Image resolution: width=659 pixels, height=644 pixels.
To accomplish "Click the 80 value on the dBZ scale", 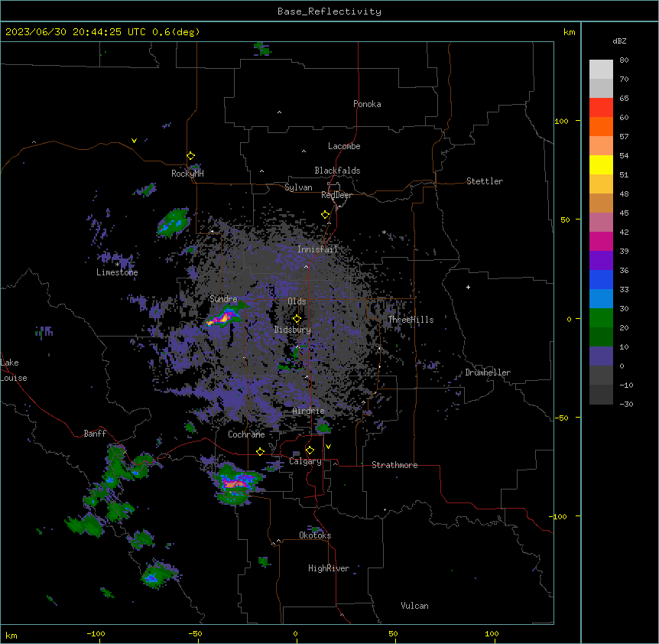I will click(624, 60).
